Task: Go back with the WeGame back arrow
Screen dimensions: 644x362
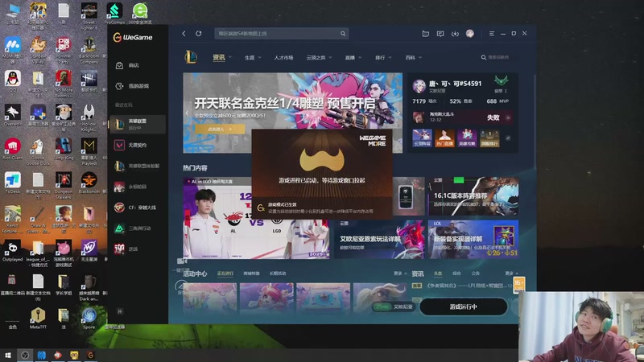Action: 184,34
